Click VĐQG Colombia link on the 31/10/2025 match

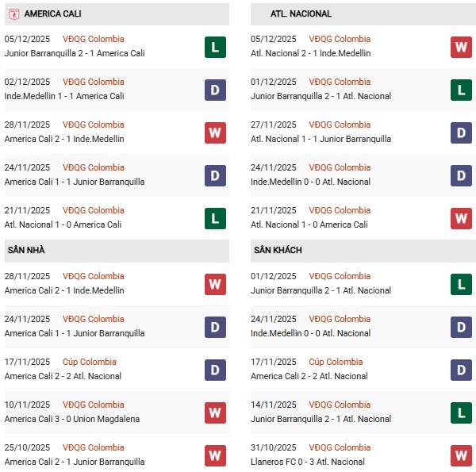340,447
